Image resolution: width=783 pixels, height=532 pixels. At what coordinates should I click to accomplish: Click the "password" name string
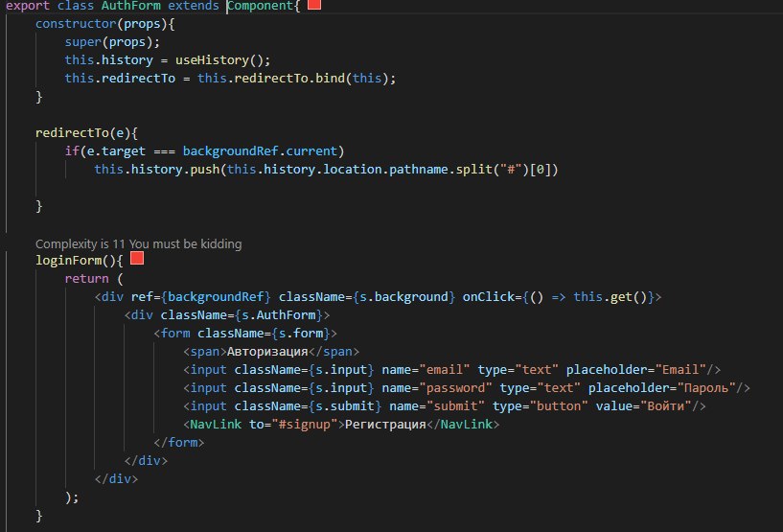(455, 388)
